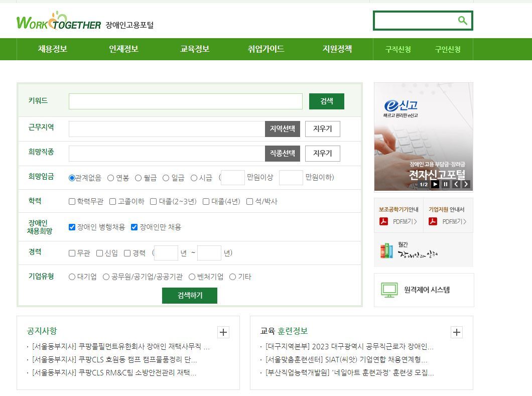This screenshot has width=532, height=396.
Task: Focus the header site search box
Action: [416, 21]
